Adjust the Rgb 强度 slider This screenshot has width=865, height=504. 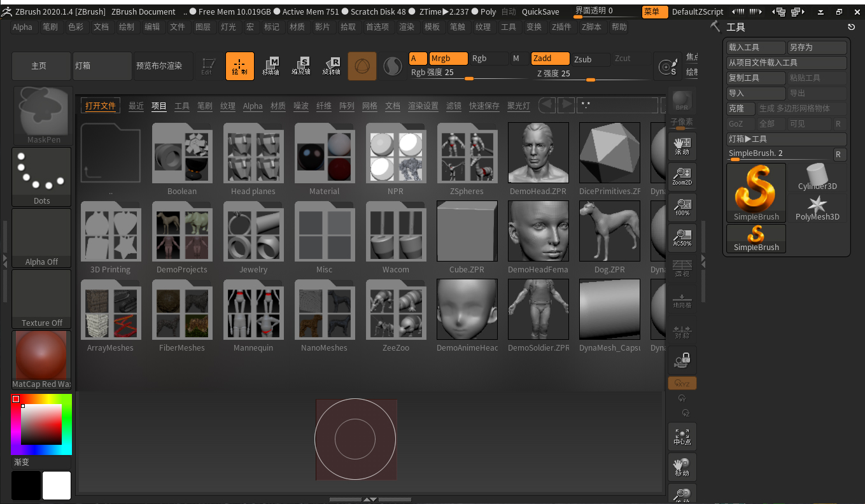pyautogui.click(x=469, y=73)
